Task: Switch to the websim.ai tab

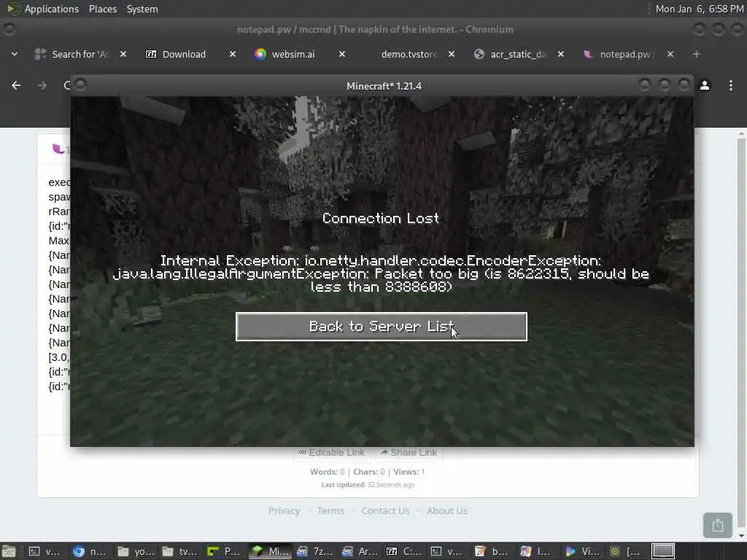Action: click(293, 54)
